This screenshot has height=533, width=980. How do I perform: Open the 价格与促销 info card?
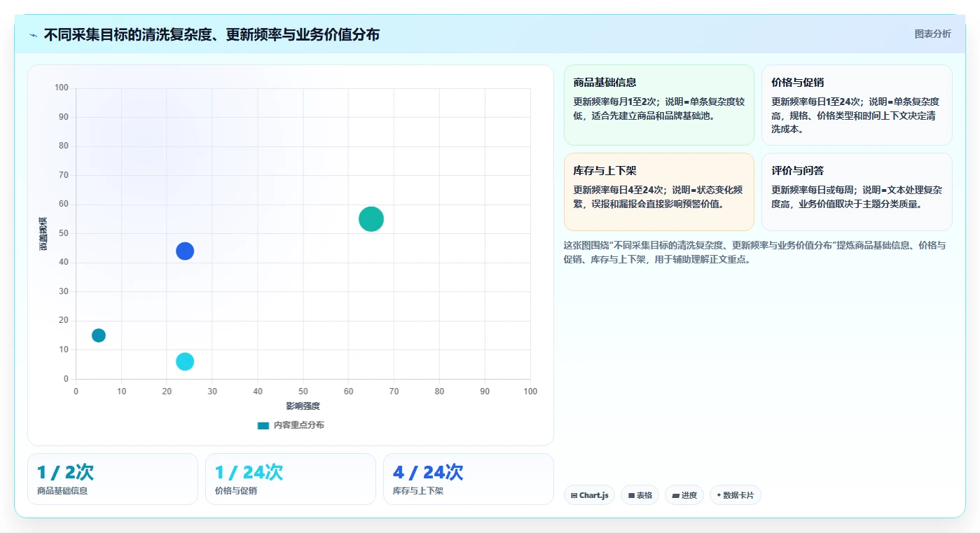coord(857,105)
